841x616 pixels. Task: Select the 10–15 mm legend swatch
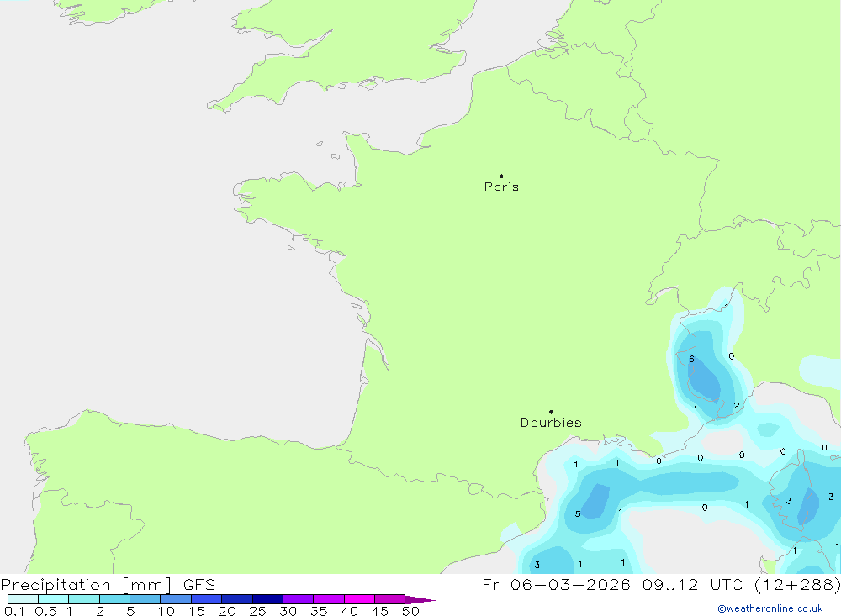click(x=176, y=599)
